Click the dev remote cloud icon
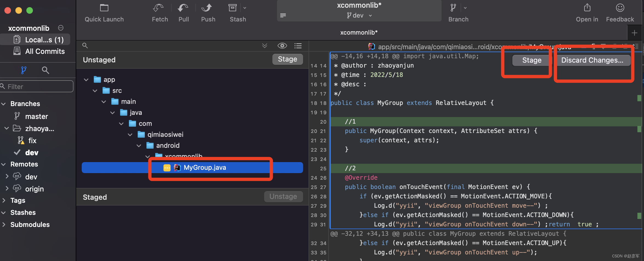 point(17,176)
